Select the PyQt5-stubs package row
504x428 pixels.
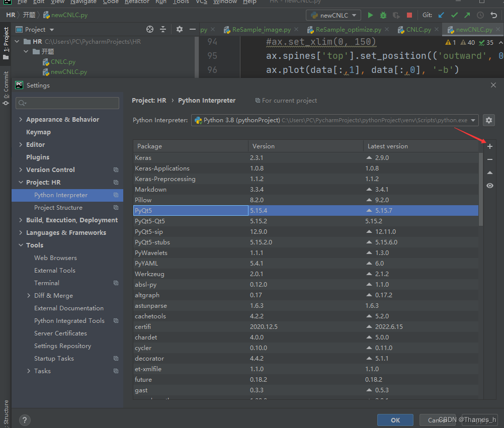[306, 242]
